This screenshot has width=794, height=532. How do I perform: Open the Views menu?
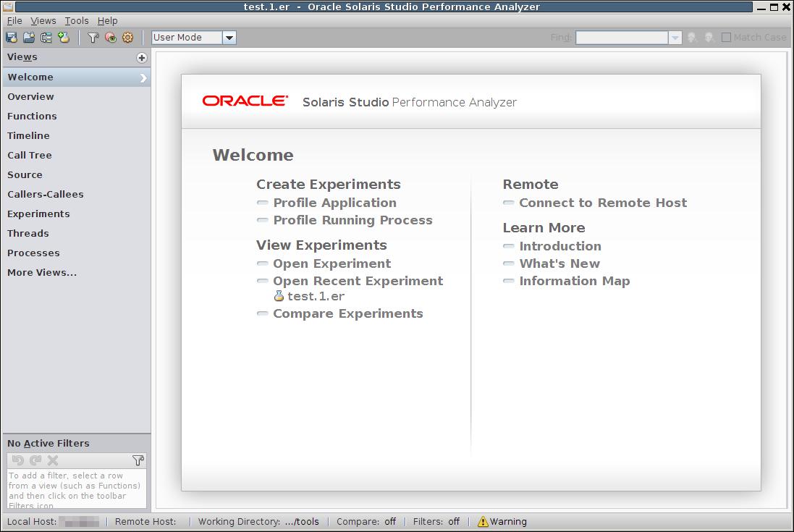tap(43, 21)
